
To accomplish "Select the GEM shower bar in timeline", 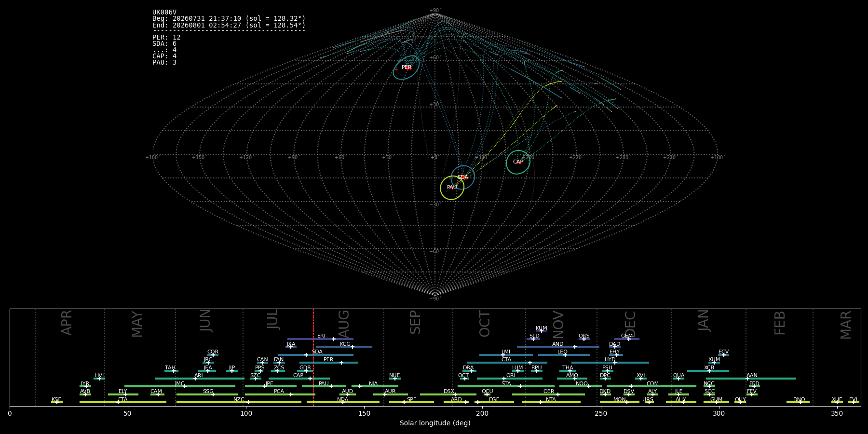I will coord(626,339).
